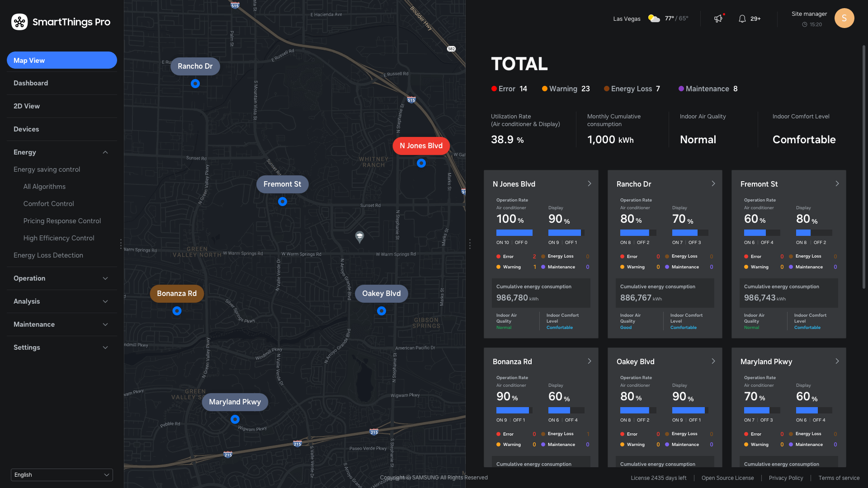Screen dimensions: 868x488
Task: Open Maryland Pkwy card arrow
Action: (837, 361)
